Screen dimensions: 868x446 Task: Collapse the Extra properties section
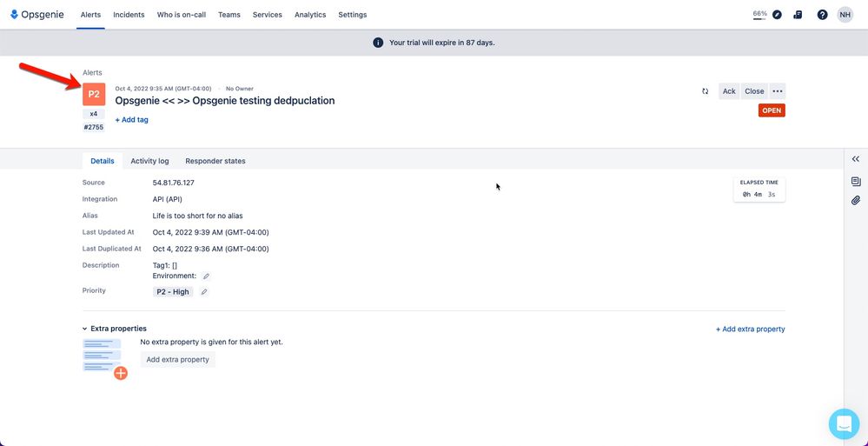click(x=84, y=329)
